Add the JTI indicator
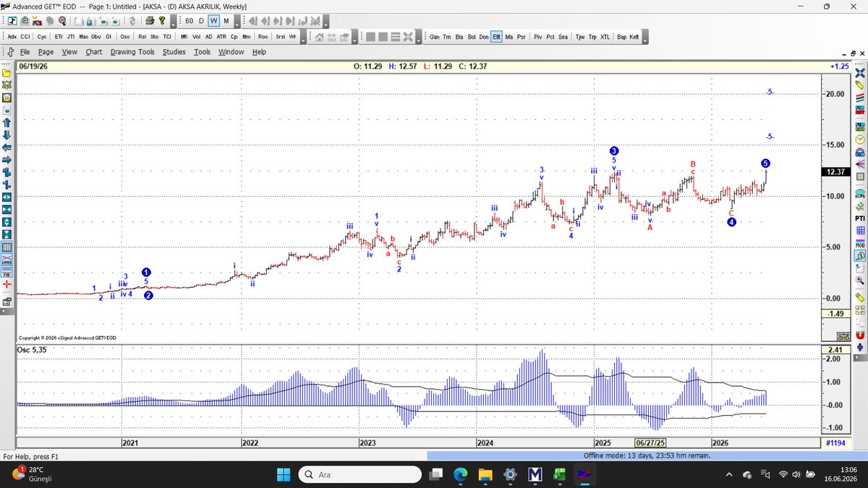 (71, 36)
